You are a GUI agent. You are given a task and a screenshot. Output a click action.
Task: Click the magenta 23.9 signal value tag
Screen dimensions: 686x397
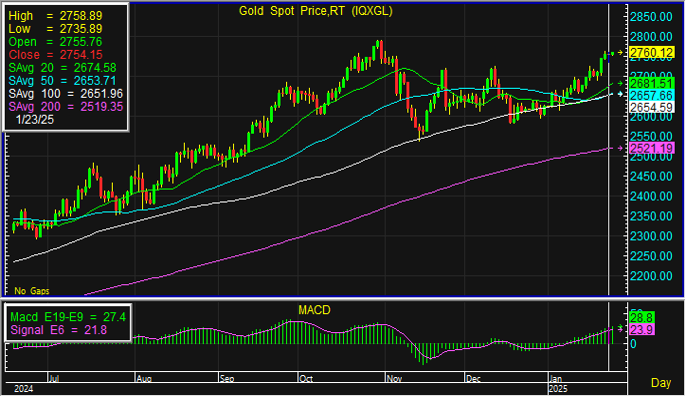tap(641, 330)
